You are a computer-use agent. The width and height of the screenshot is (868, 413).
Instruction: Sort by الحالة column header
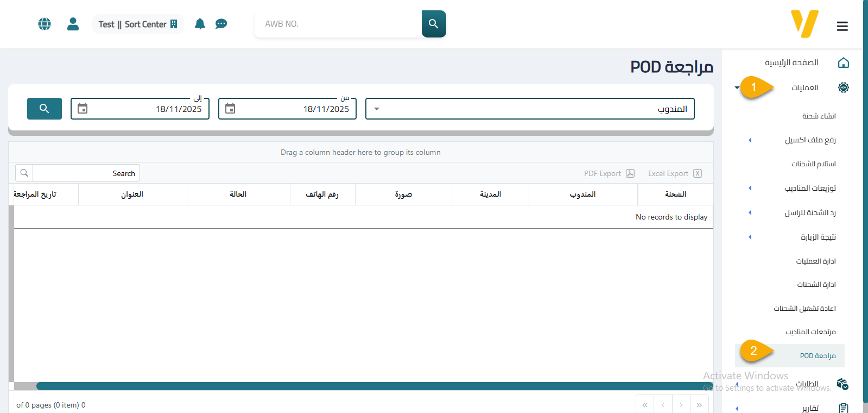[238, 194]
